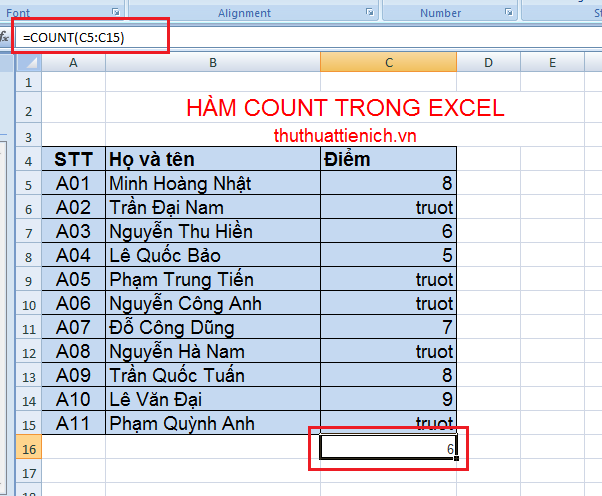Open the Number dialog launcher
Screen dimensions: 602x496
coord(510,12)
